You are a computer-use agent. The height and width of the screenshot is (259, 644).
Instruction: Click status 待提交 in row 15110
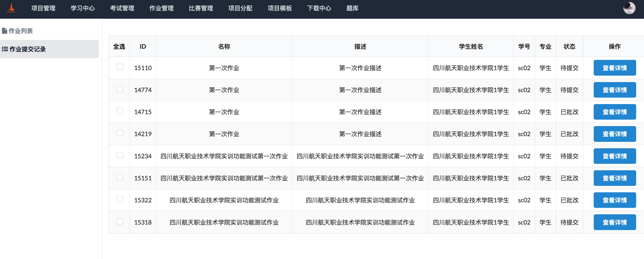point(569,68)
